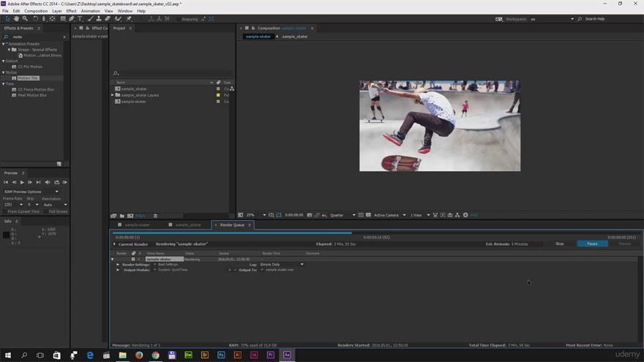Collapse the Animation Presets tree group
644x362 pixels.
click(x=4, y=44)
